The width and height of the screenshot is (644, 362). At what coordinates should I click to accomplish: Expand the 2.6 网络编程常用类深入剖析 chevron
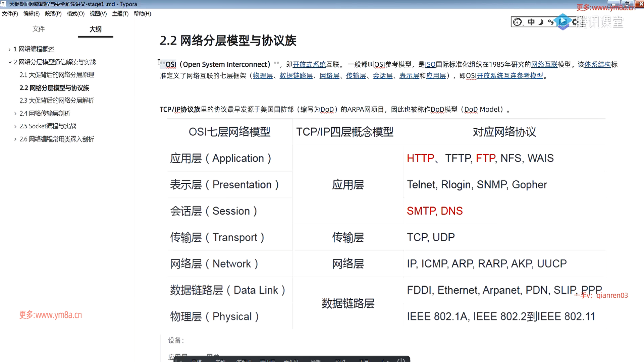(x=15, y=139)
